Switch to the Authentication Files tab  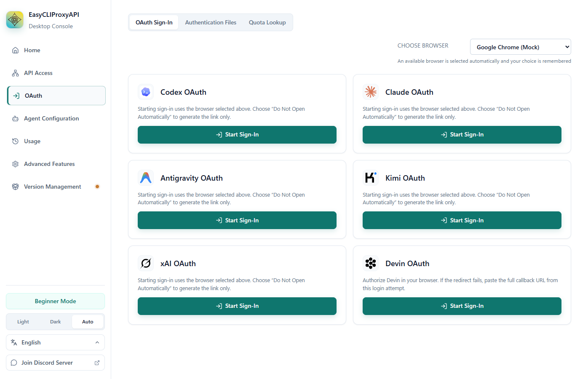pos(211,22)
